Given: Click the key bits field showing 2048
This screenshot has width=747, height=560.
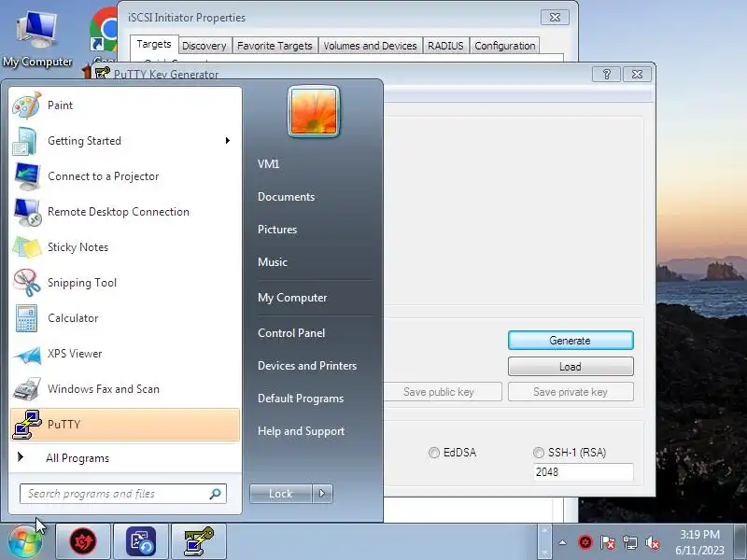Looking at the screenshot, I should [583, 472].
